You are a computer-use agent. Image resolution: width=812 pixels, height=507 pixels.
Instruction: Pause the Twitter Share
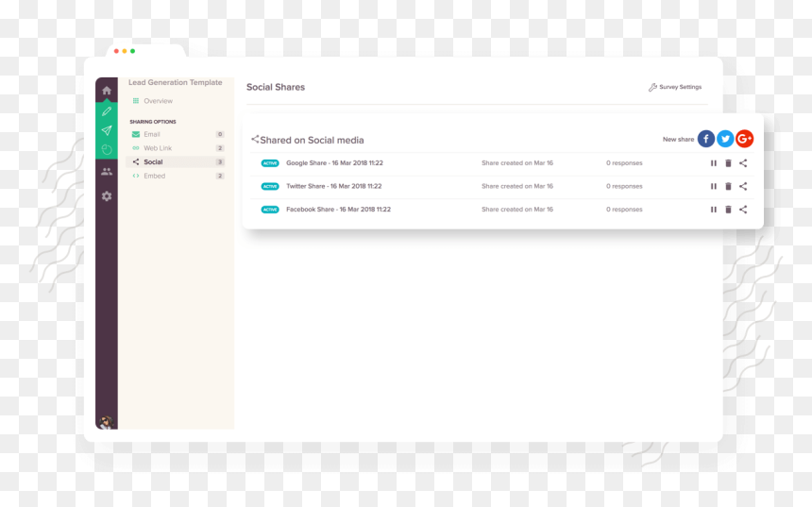[x=714, y=186]
